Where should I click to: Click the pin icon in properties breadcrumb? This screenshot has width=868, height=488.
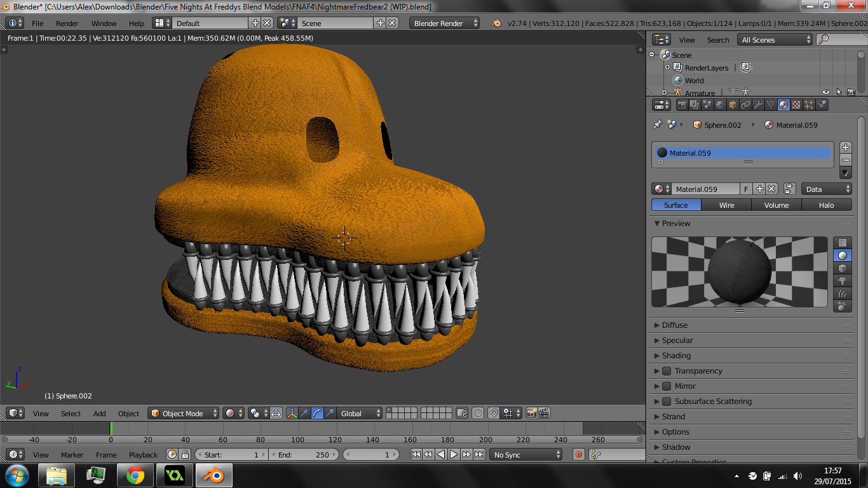click(658, 125)
